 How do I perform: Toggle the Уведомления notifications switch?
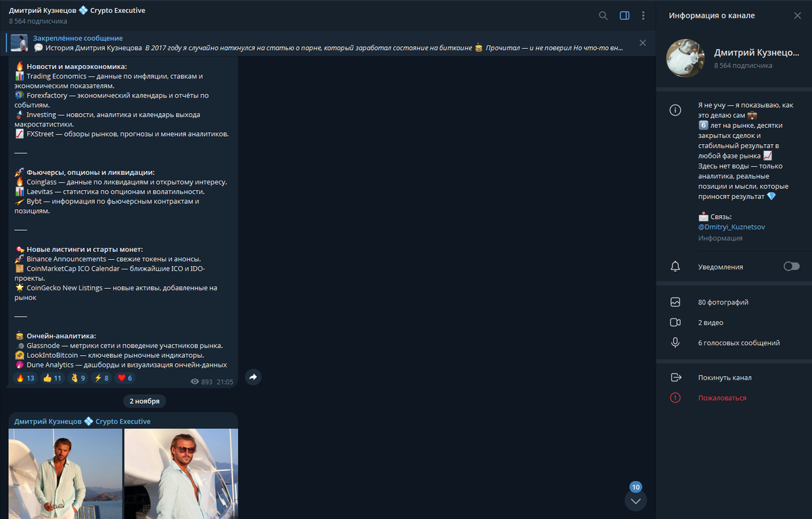tap(791, 267)
